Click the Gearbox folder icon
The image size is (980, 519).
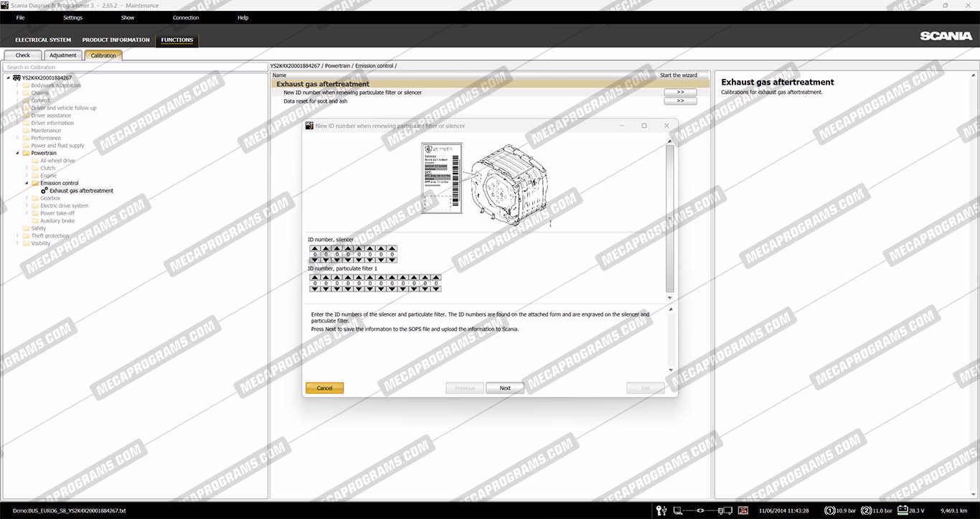(x=35, y=198)
